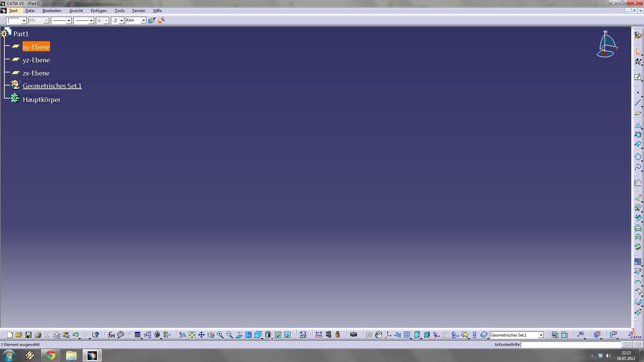Open the line type dropdown
The width and height of the screenshot is (644, 362).
(91, 21)
